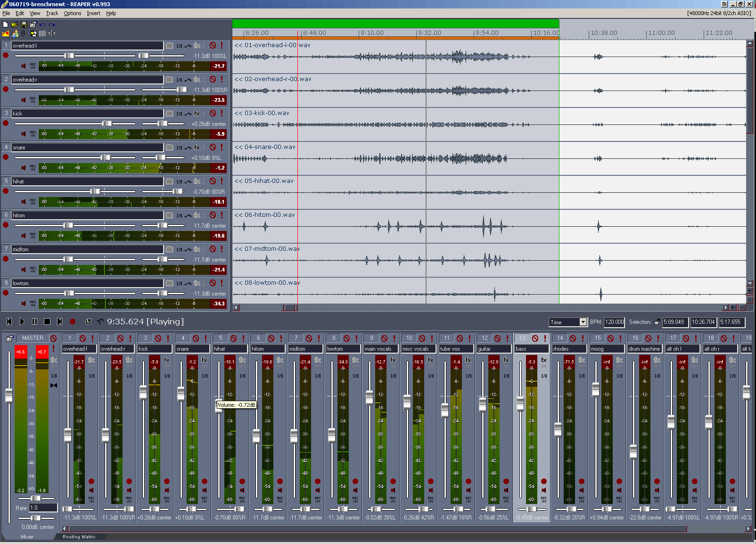Click go to end transport button
This screenshot has width=756, height=544.
pos(60,321)
